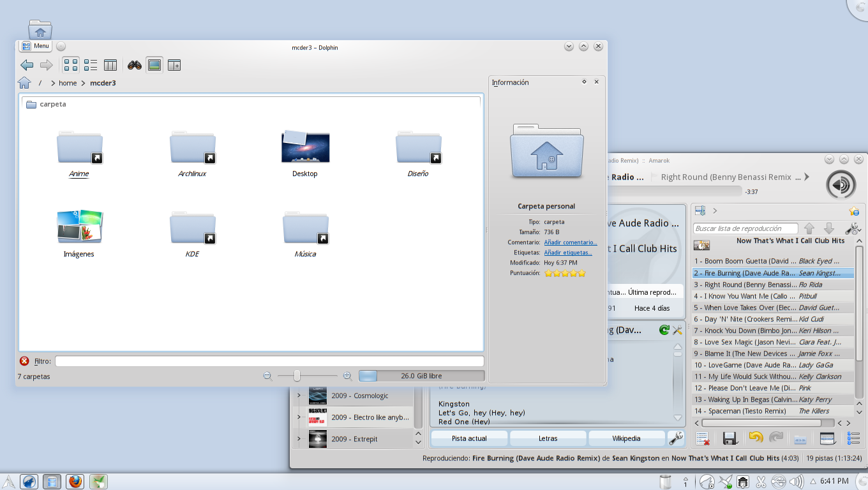Screen dimensions: 868x490
Task: Open save playlist dropdown
Action: click(731, 438)
